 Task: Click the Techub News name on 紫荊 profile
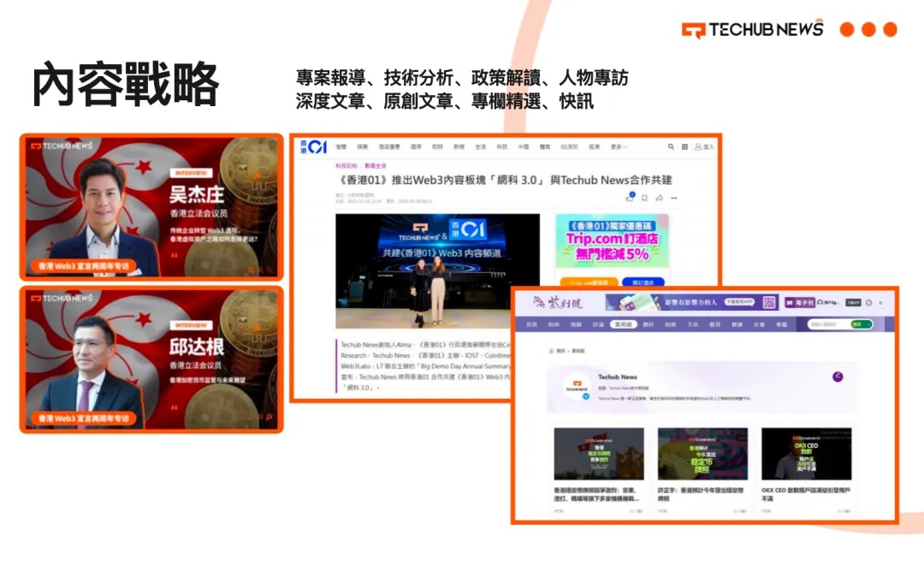tap(618, 377)
